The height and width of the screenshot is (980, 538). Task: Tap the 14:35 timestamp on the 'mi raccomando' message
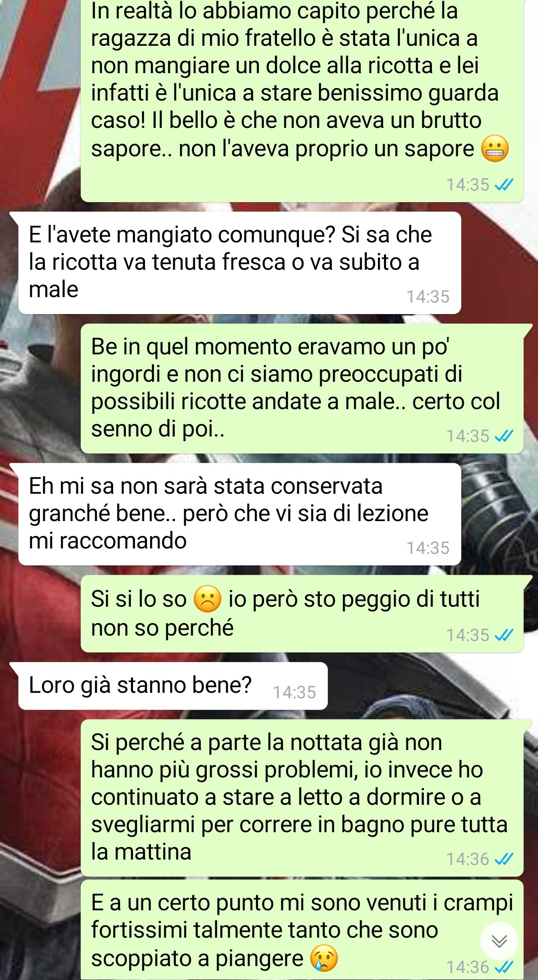click(x=428, y=548)
